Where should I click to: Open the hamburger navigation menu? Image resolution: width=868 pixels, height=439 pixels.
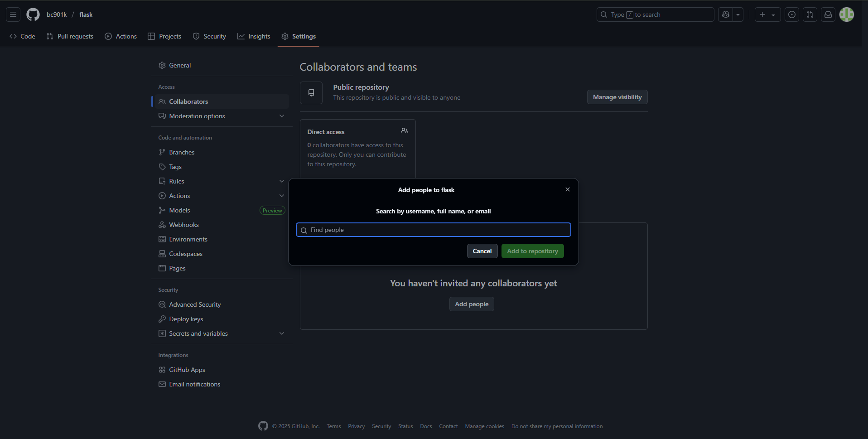coord(13,14)
